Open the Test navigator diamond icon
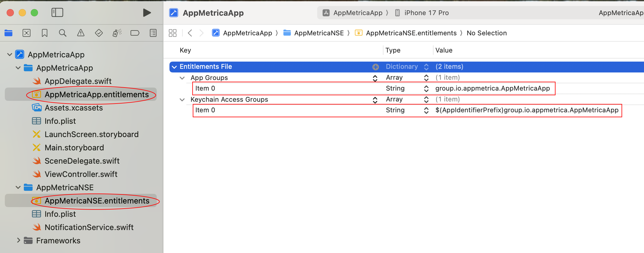 tap(99, 33)
